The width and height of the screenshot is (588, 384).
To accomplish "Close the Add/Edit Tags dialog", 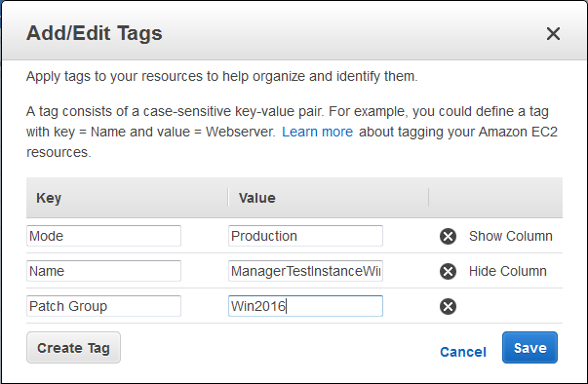I will point(553,34).
